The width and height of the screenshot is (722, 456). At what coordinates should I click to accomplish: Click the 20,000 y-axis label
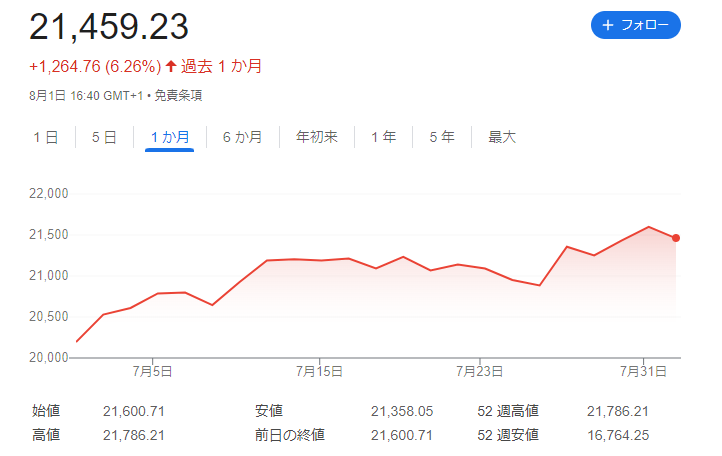(48, 357)
